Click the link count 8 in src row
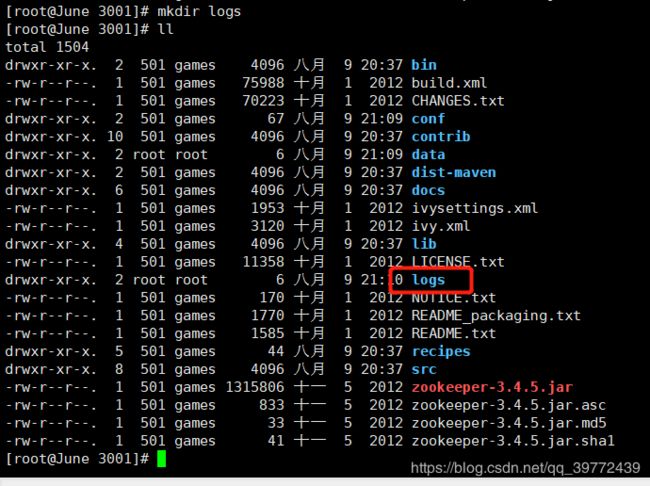This screenshot has height=486, width=650. tap(119, 369)
